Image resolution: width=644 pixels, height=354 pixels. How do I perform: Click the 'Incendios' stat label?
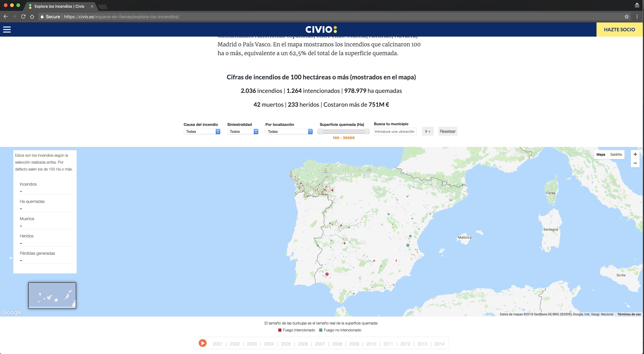tap(28, 184)
